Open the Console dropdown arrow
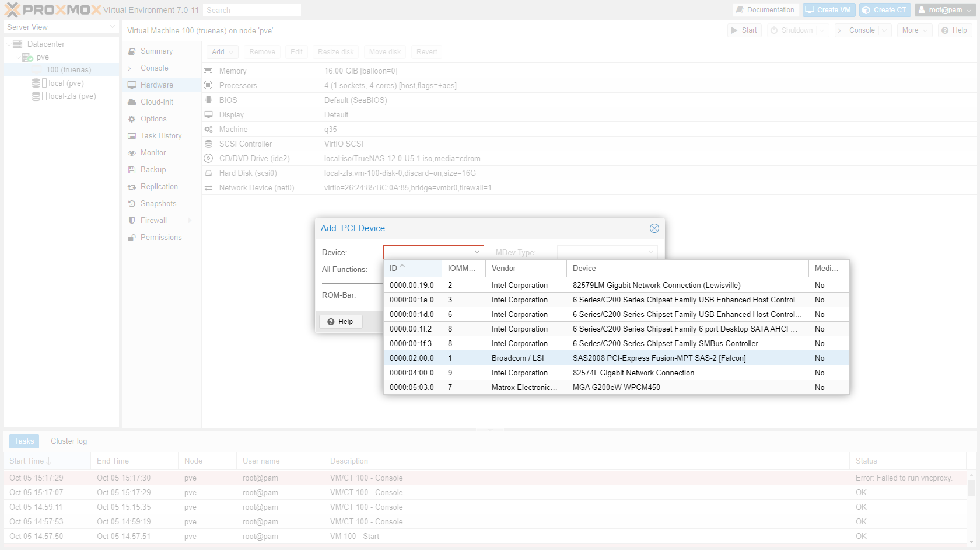 [x=885, y=30]
